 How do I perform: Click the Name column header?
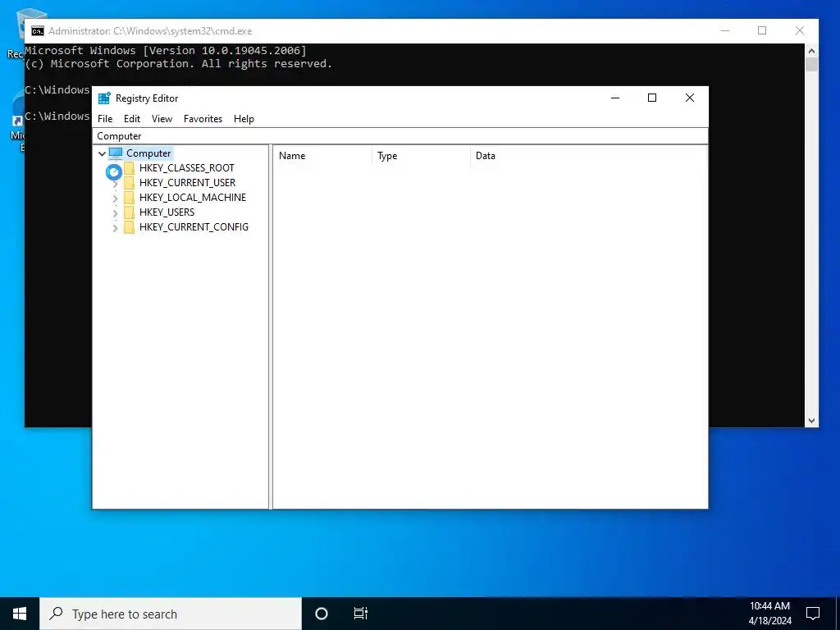pos(322,156)
